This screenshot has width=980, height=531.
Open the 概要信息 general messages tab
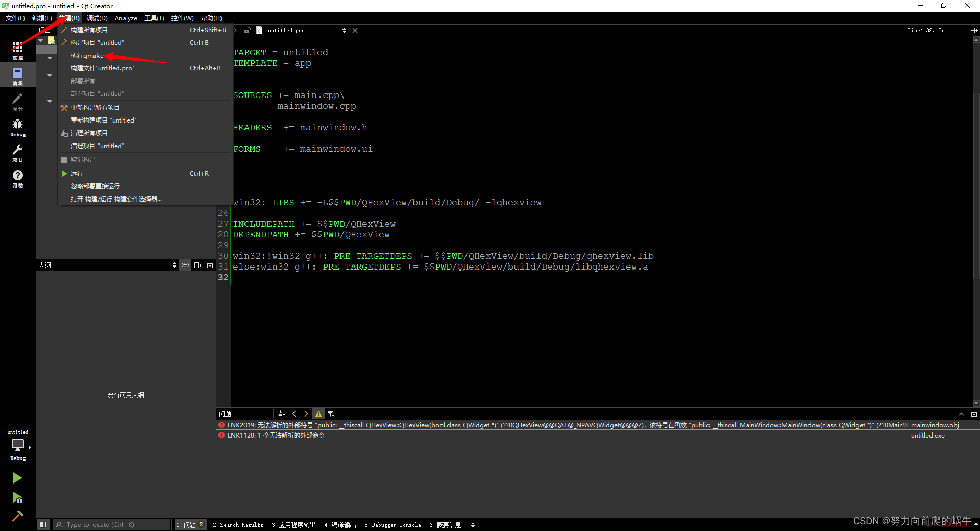[445, 524]
